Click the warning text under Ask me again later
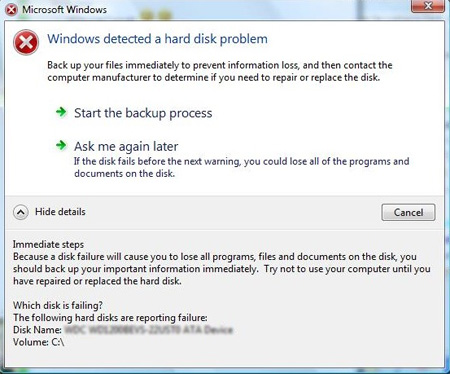The image size is (450, 374). coord(242,167)
